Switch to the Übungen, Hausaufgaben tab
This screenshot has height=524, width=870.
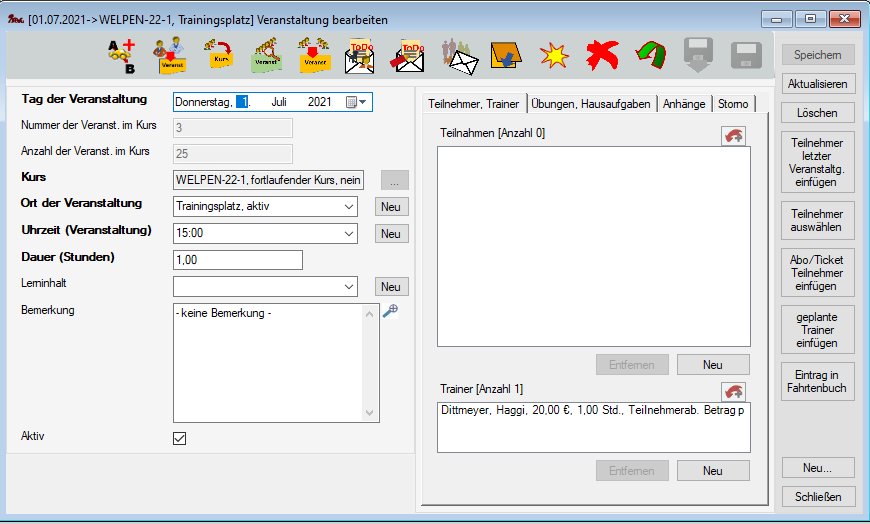point(591,104)
